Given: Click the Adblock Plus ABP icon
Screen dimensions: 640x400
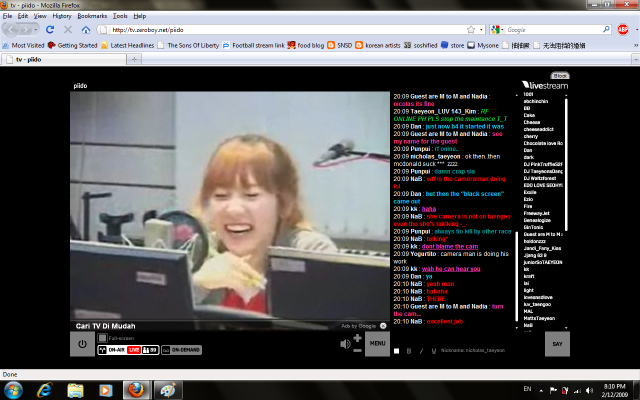Looking at the screenshot, I should coord(621,29).
